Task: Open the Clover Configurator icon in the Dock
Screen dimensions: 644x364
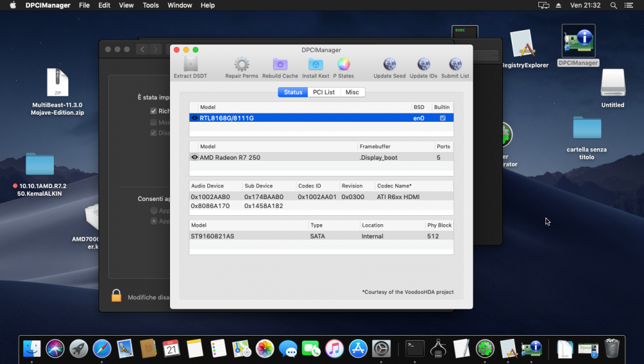Action: click(x=485, y=349)
